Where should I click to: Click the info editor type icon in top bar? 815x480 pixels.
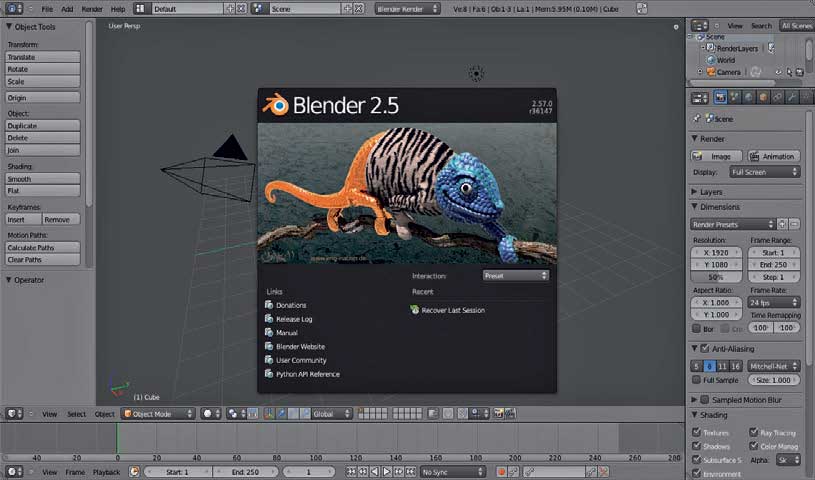click(14, 9)
